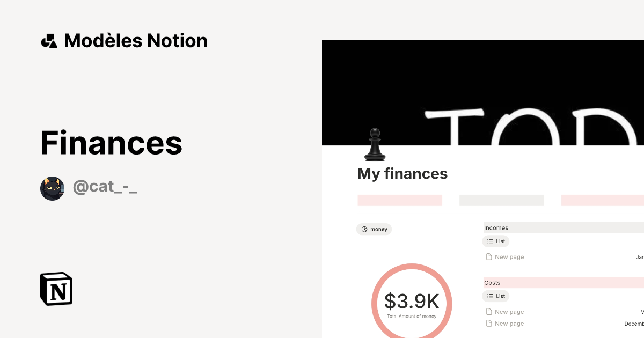Click the clock icon inside the money tag
Image resolution: width=644 pixels, height=338 pixels.
coord(364,229)
